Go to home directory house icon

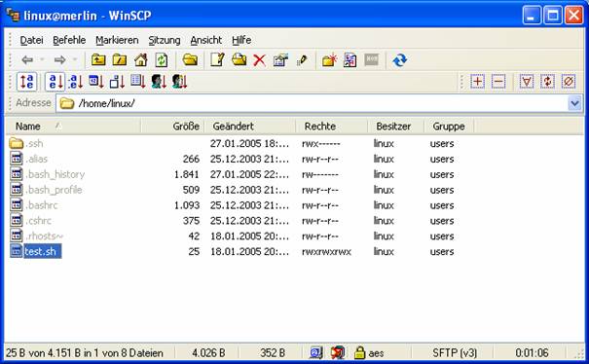tap(141, 60)
